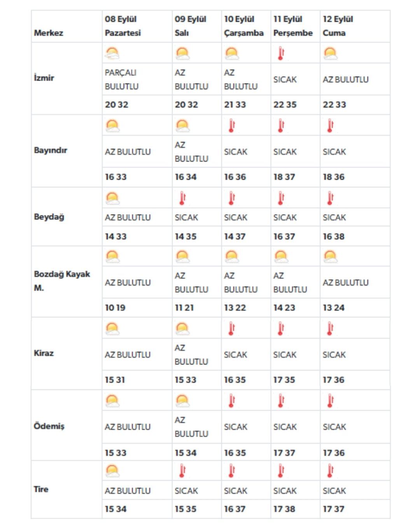Click Beydağ's Friday temperature "16 38"
420x525 pixels.
point(333,236)
